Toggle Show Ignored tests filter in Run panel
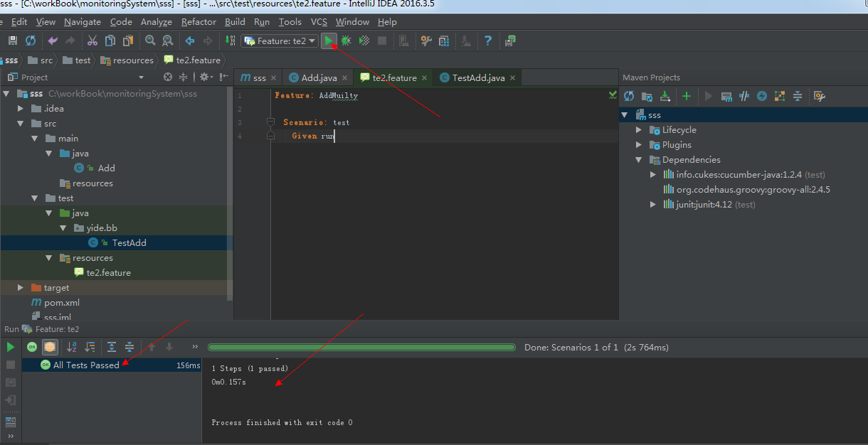Image resolution: width=868 pixels, height=445 pixels. 50,347
